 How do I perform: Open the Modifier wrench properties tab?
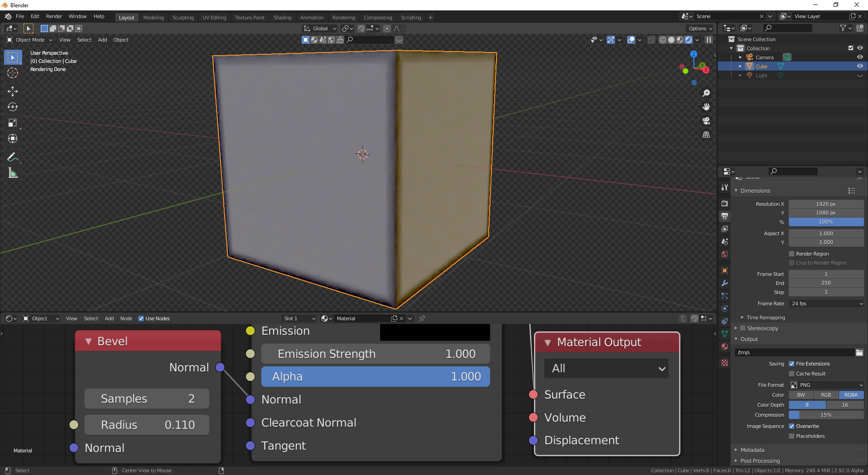pos(725,283)
